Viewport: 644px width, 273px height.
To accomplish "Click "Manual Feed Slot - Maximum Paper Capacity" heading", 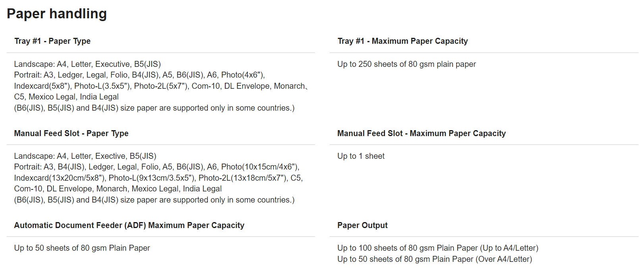I will 421,133.
